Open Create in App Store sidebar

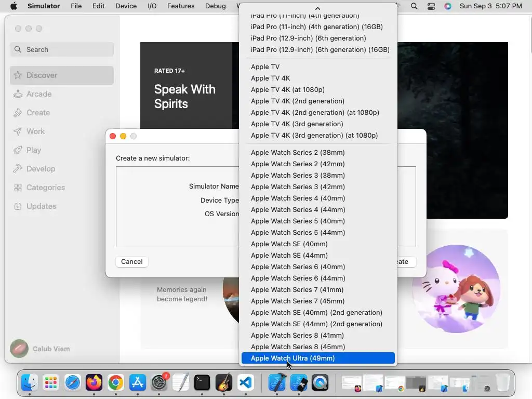[62, 113]
